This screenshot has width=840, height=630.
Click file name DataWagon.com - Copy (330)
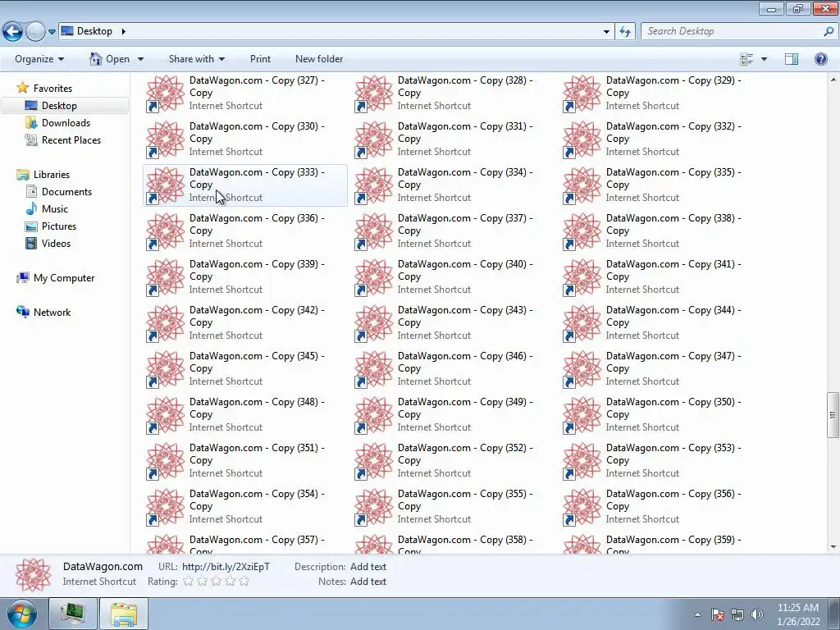[x=257, y=132]
